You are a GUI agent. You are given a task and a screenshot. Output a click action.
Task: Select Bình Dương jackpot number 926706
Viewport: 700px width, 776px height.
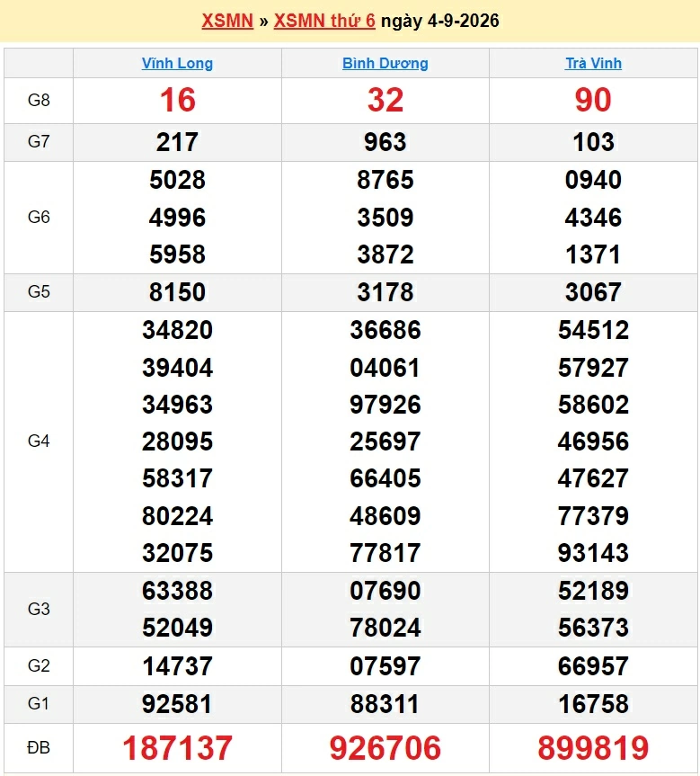(x=385, y=748)
